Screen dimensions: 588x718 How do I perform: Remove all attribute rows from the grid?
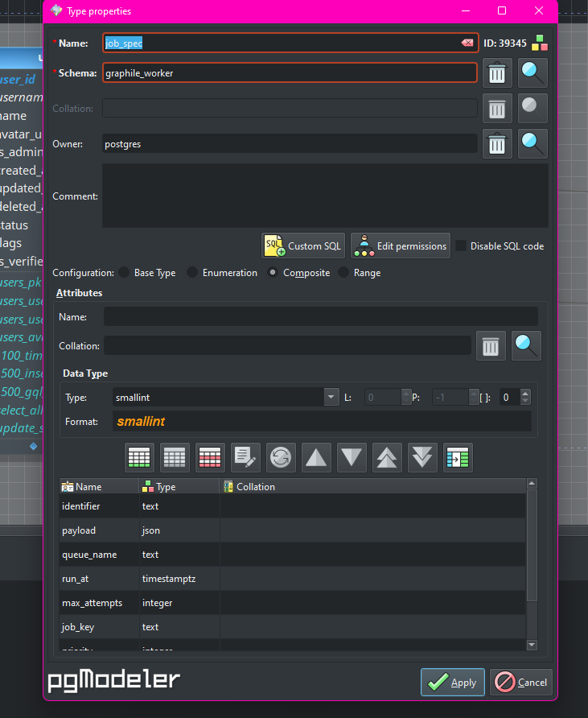[210, 457]
